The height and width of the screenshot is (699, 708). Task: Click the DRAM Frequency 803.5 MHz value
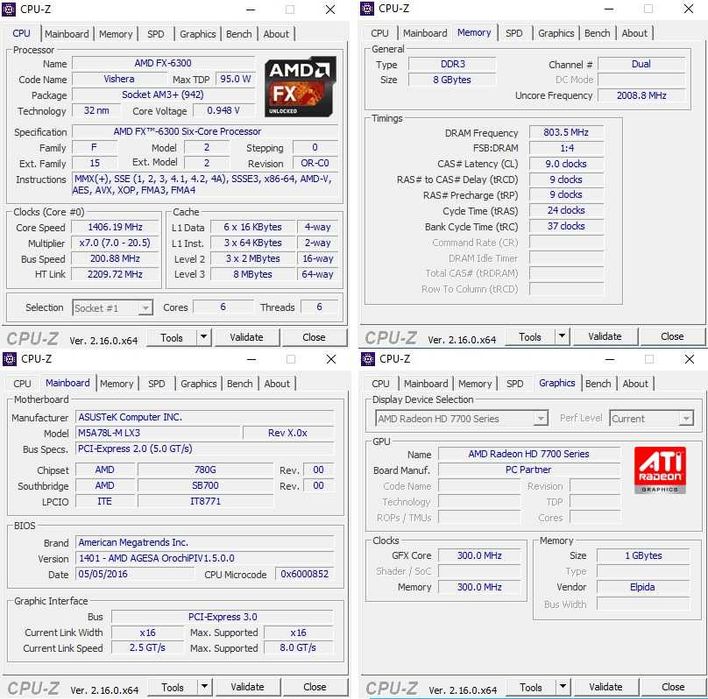coord(566,132)
